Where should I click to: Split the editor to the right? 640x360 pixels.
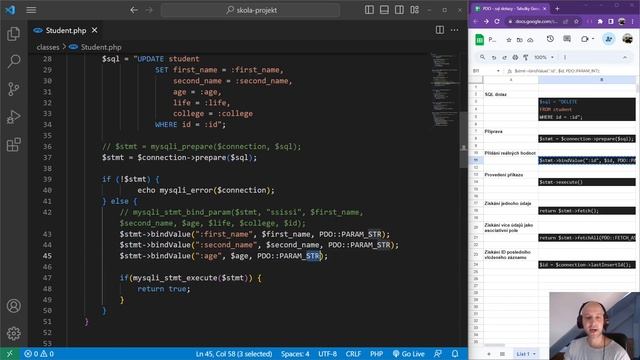(x=440, y=30)
